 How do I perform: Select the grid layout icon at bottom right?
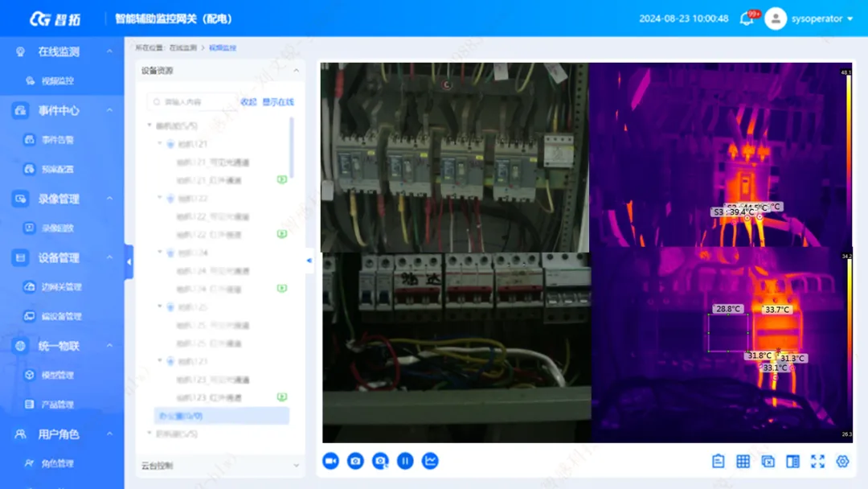tap(743, 461)
